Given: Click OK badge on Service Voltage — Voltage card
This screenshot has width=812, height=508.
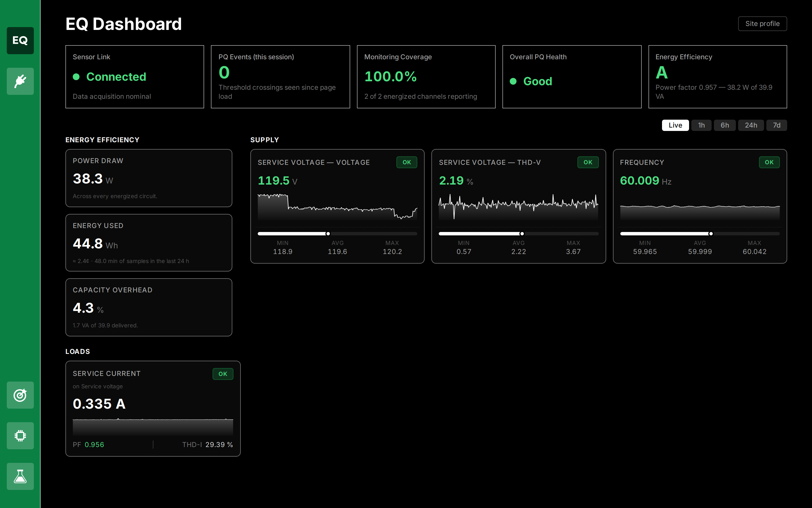Looking at the screenshot, I should click(407, 162).
